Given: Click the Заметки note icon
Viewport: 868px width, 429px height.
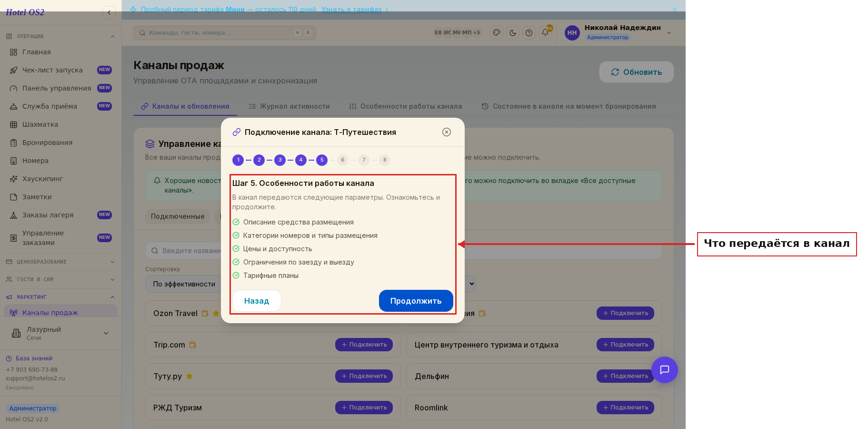Looking at the screenshot, I should (14, 197).
